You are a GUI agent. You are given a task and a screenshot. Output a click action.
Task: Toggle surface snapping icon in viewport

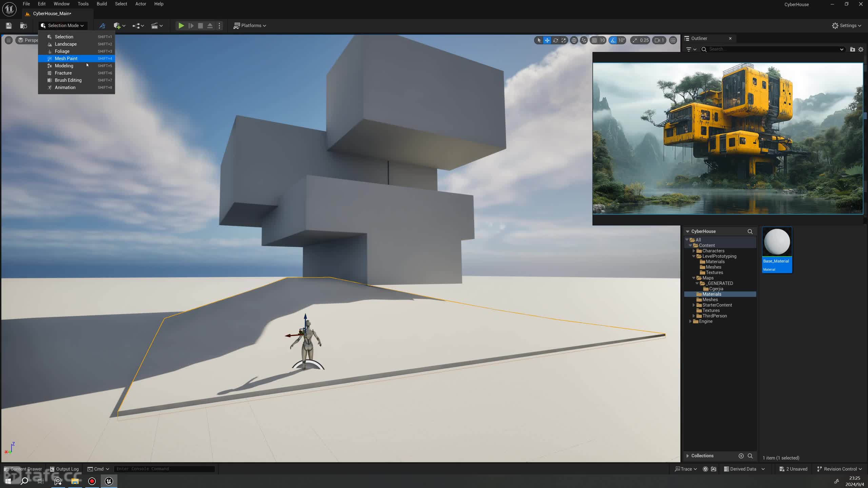coord(584,40)
